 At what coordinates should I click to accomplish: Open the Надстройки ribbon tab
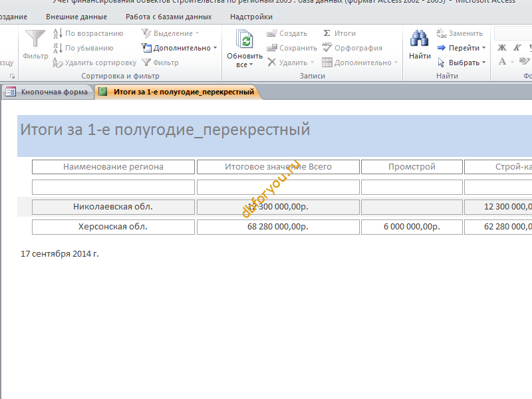(251, 17)
